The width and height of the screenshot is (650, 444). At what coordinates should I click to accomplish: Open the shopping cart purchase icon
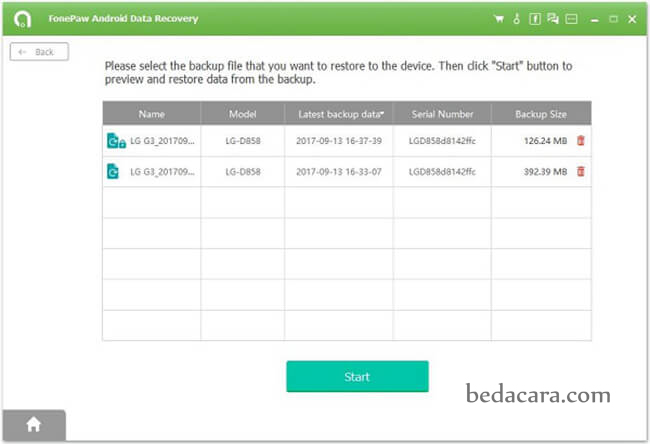click(499, 19)
